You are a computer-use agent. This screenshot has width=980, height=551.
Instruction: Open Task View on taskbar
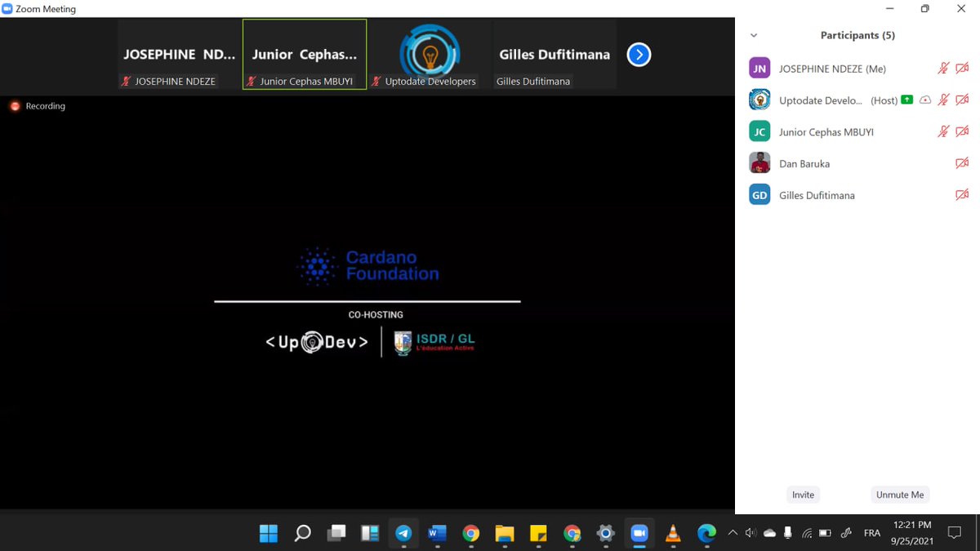(336, 534)
